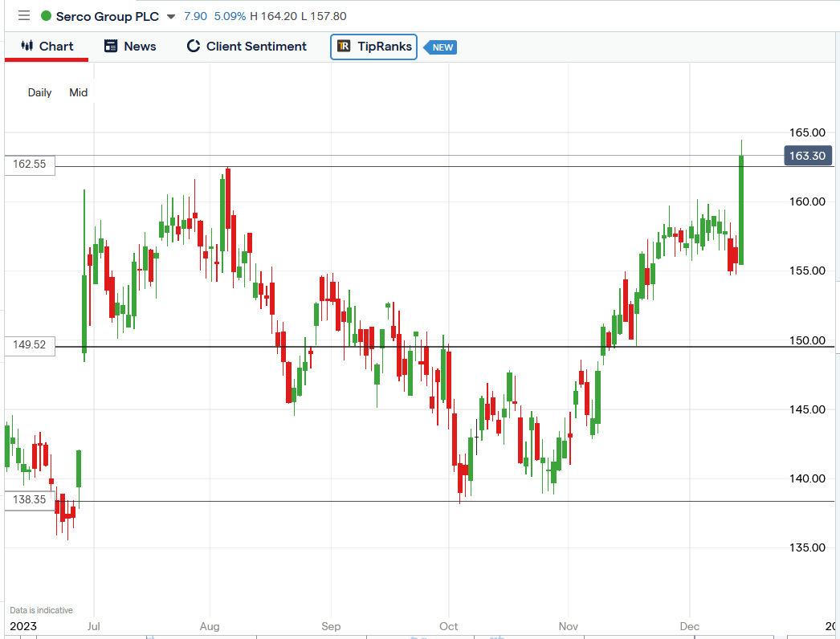Viewport: 840px width, 639px height.
Task: Click the 155.00 price axis label
Action: (807, 271)
